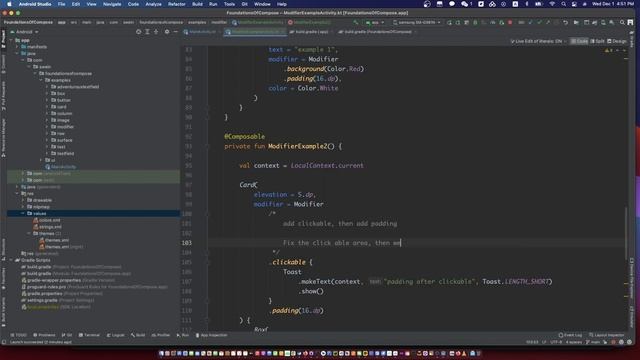Open the Terminal tool window

[89, 335]
